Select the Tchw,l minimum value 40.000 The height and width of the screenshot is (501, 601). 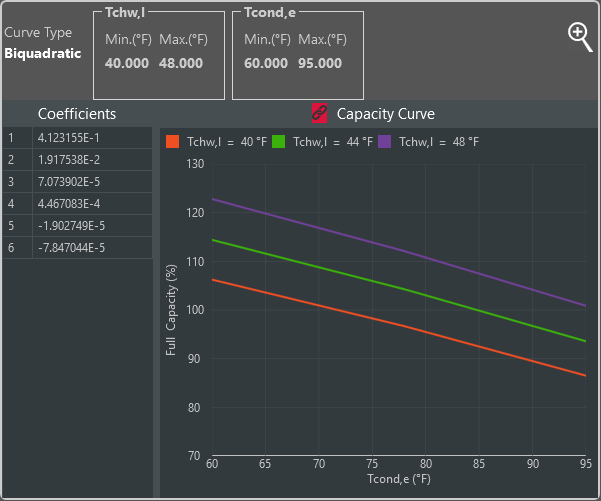pyautogui.click(x=127, y=63)
